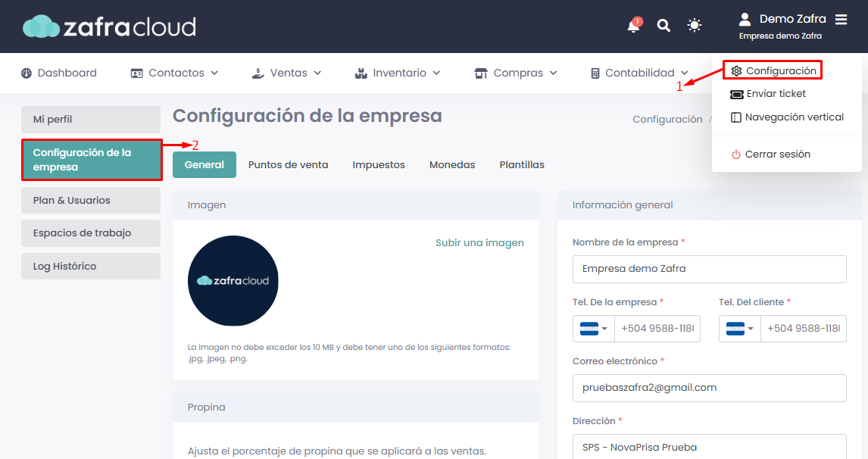868x459 pixels.
Task: Expand the Ventas menu chevron
Action: (317, 73)
